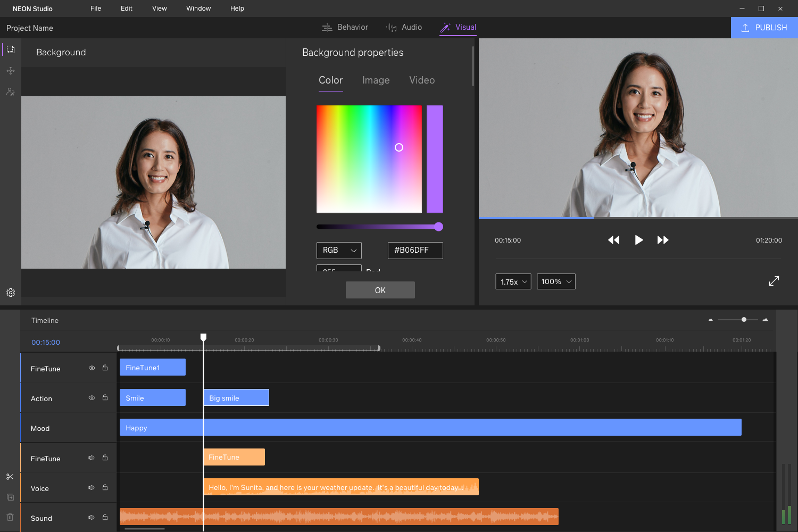The width and height of the screenshot is (798, 532).
Task: Select the Happy mood clip
Action: click(x=430, y=427)
